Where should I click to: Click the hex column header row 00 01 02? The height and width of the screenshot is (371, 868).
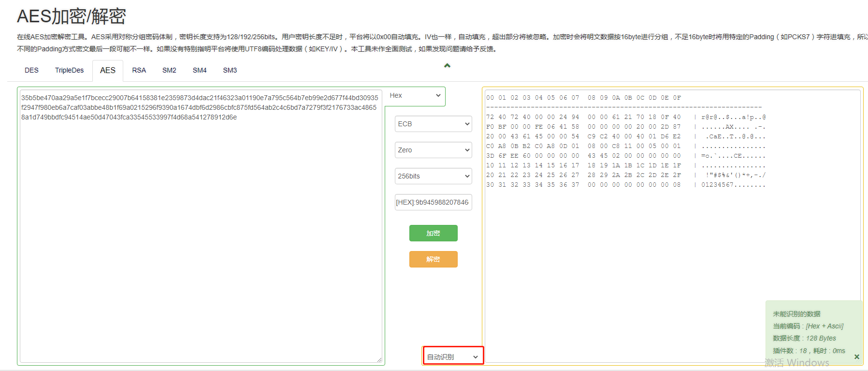tap(583, 98)
